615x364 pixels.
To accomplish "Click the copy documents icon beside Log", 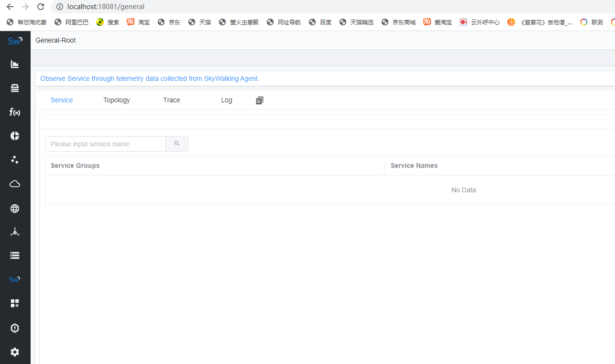I will click(260, 100).
